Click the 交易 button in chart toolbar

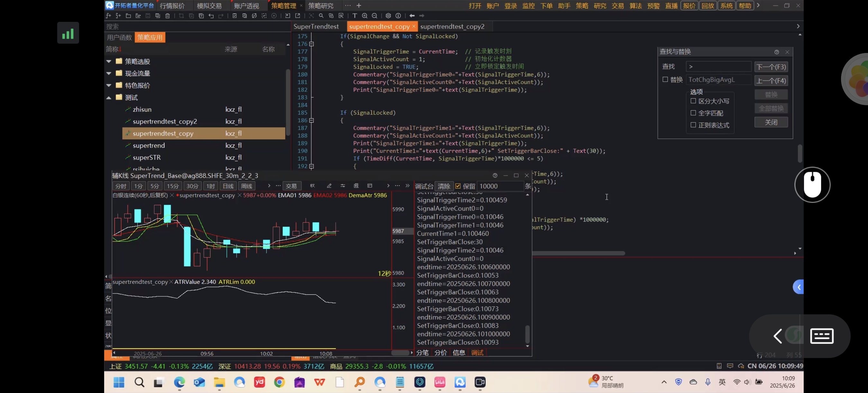(292, 186)
